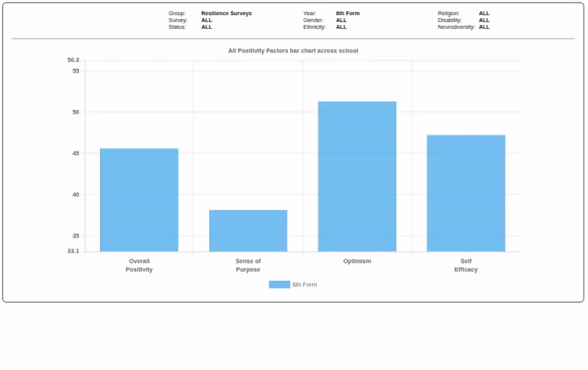
Task: Click the Status filter value ALL
Action: point(206,27)
